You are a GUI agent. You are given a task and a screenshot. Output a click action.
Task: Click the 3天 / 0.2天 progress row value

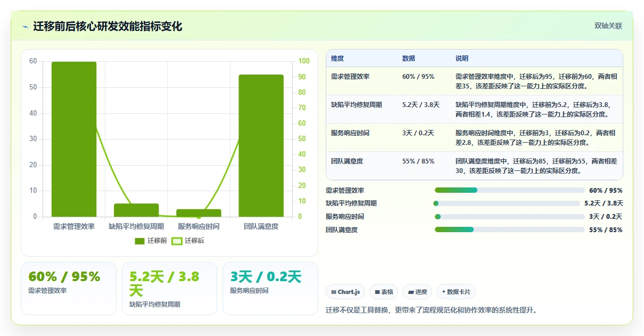(x=606, y=217)
